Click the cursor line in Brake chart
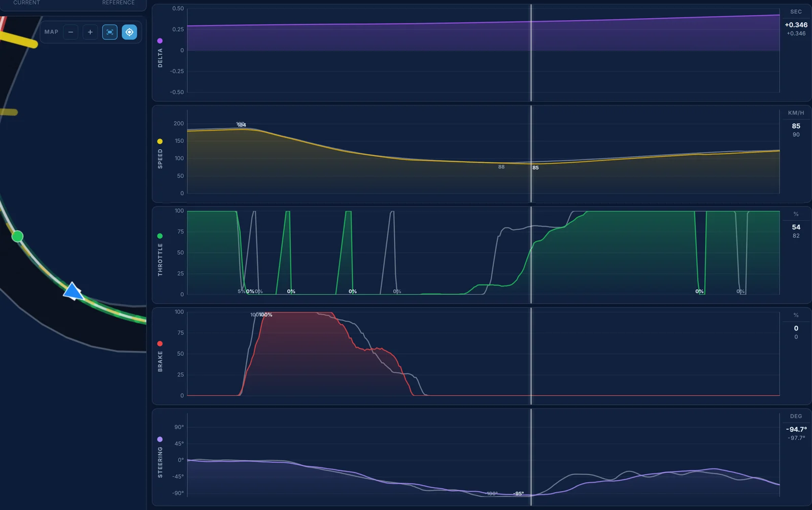Image resolution: width=812 pixels, height=510 pixels. pyautogui.click(x=531, y=356)
